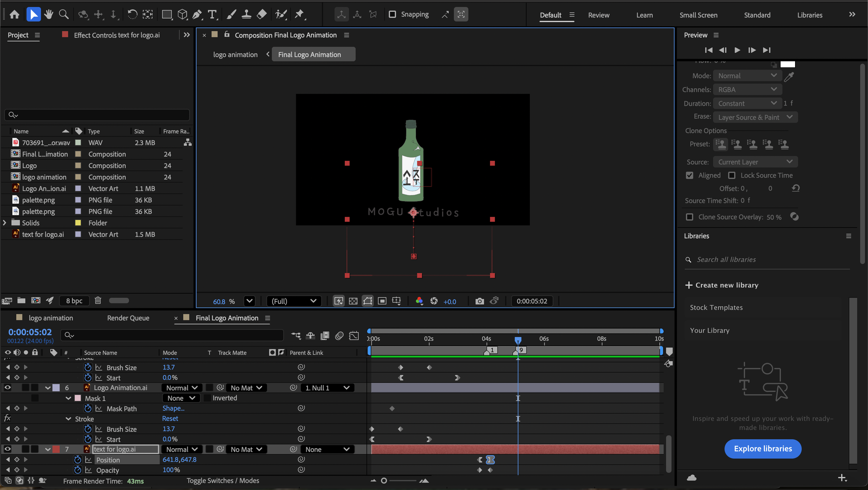Select the Puppet Pin tool
The image size is (868, 490).
[x=299, y=14]
